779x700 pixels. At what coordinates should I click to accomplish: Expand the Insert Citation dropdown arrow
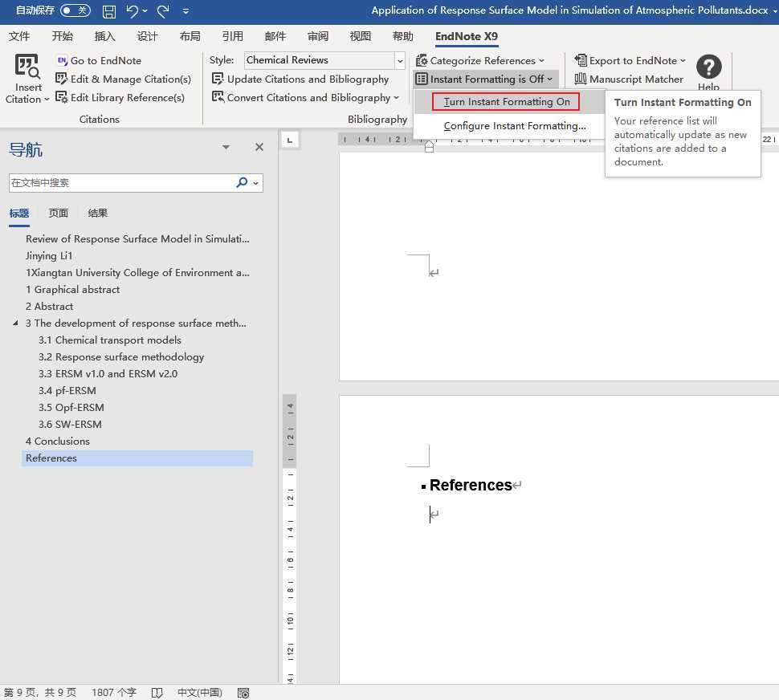47,100
